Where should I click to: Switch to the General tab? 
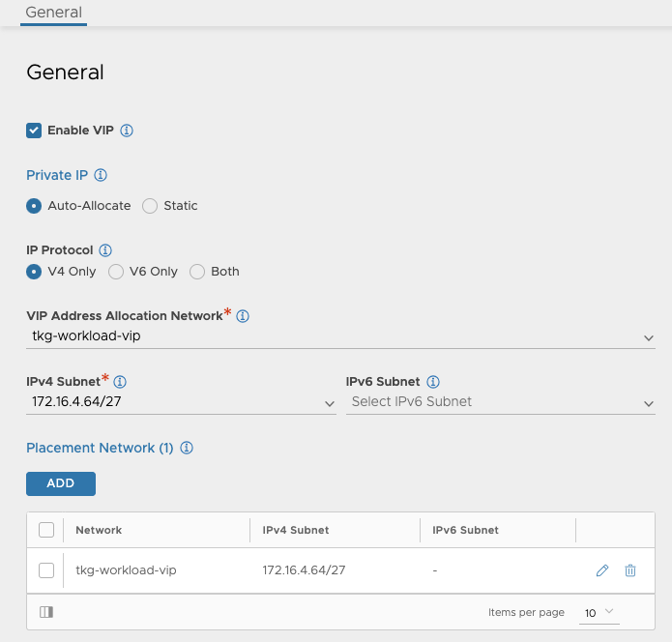[54, 13]
